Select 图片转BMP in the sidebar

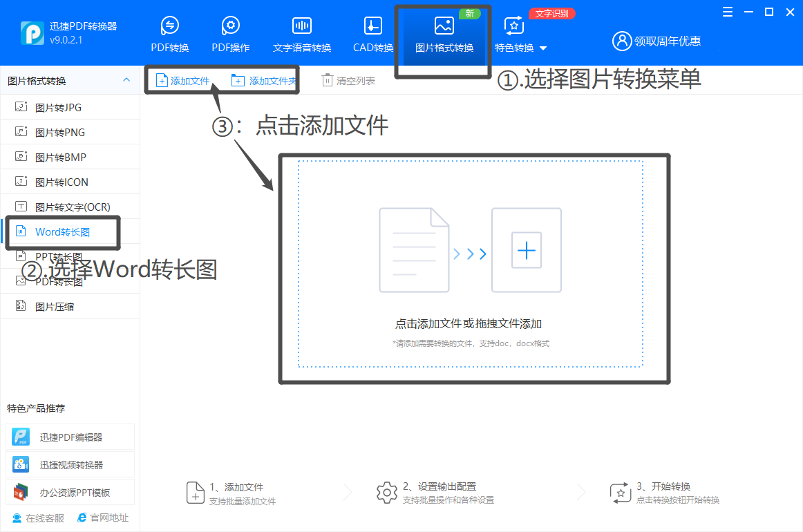click(70, 158)
